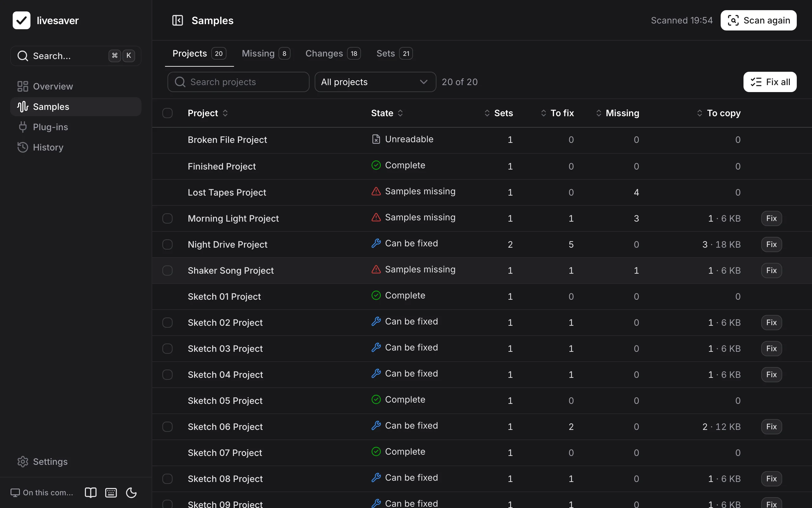The width and height of the screenshot is (812, 508).
Task: Click the wrench icon for Night Drive Project
Action: [x=376, y=243]
